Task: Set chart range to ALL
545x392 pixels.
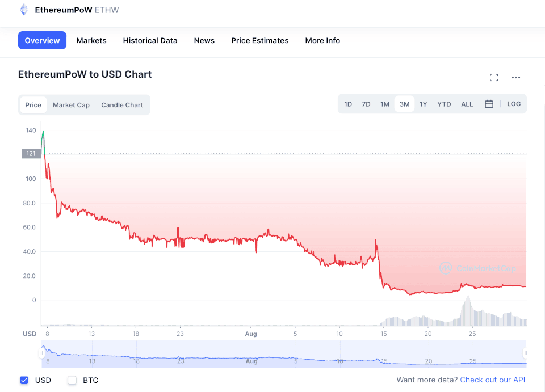Action: click(467, 104)
